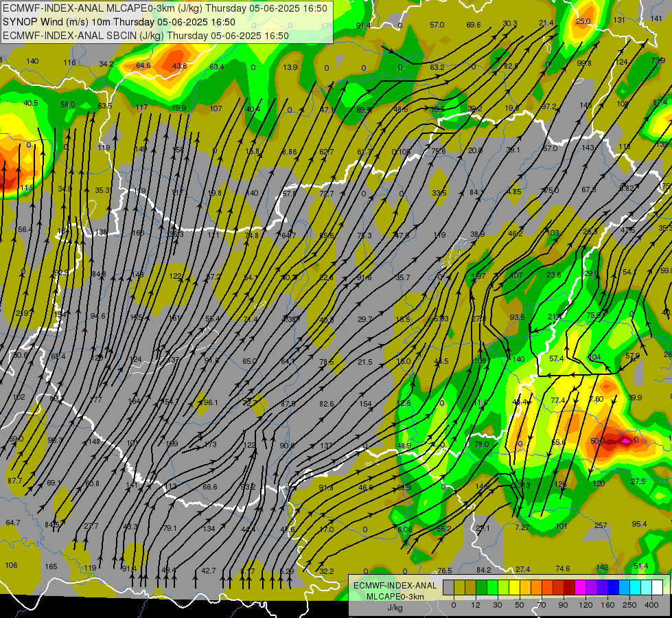Pick the cyan legend swatch

pos(635,587)
